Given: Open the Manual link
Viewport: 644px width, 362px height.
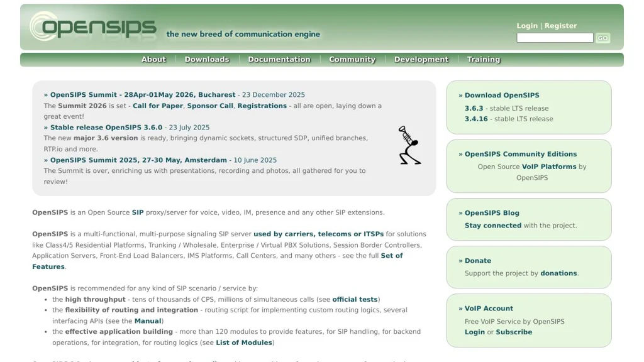Looking at the screenshot, I should (148, 321).
